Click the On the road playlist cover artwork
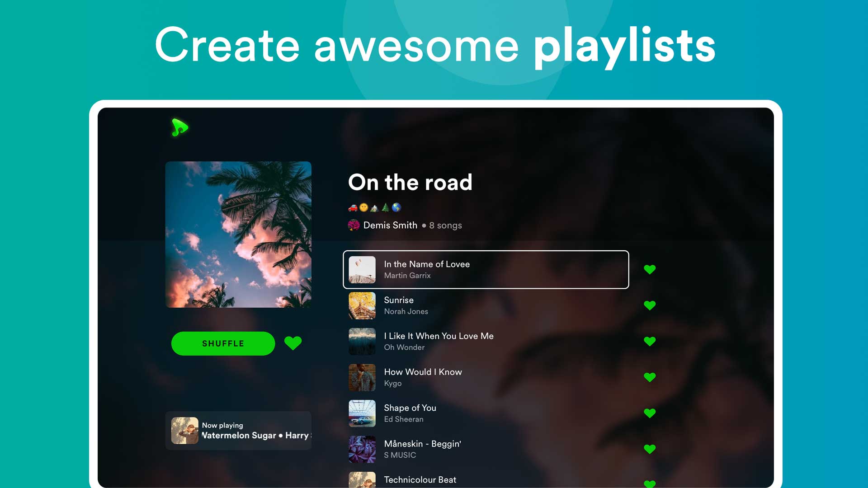Image resolution: width=868 pixels, height=488 pixels. click(x=239, y=235)
